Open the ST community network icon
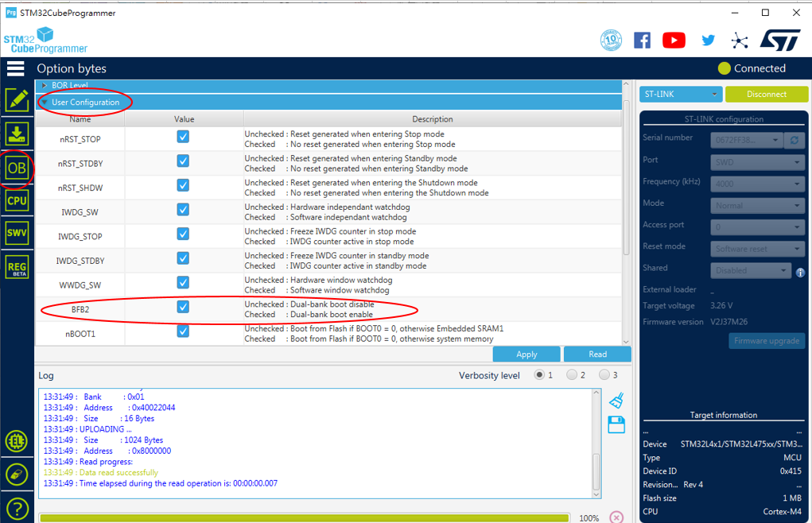This screenshot has height=523, width=812. coord(740,41)
